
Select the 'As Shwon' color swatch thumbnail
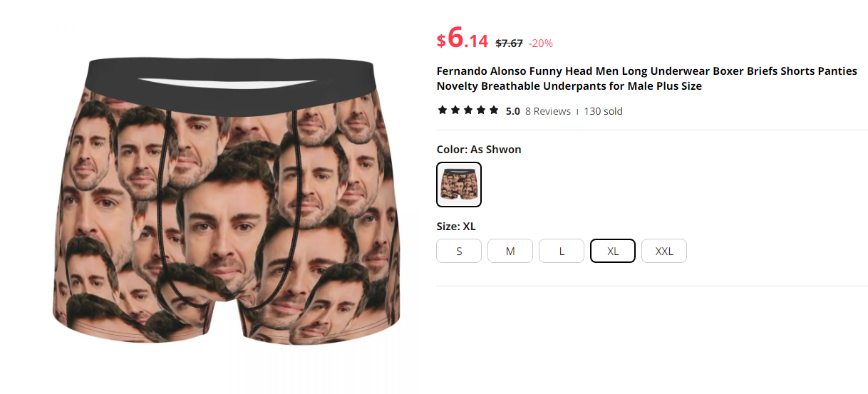[459, 185]
